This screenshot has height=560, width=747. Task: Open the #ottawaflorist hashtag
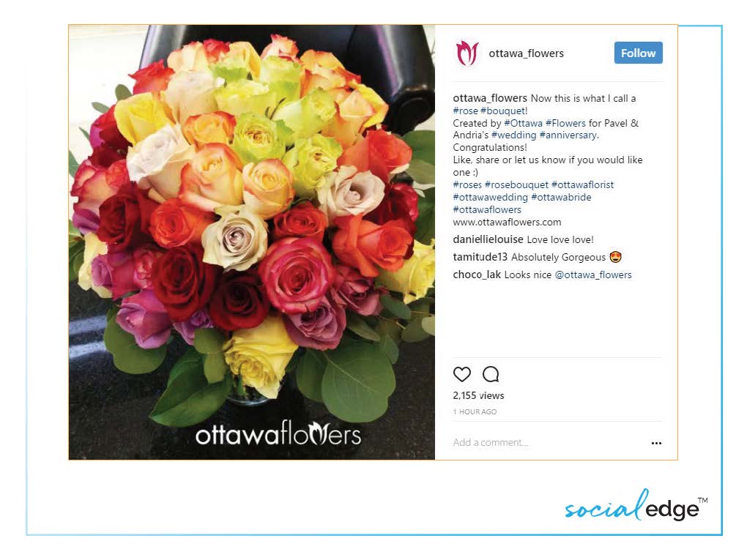[x=582, y=184]
